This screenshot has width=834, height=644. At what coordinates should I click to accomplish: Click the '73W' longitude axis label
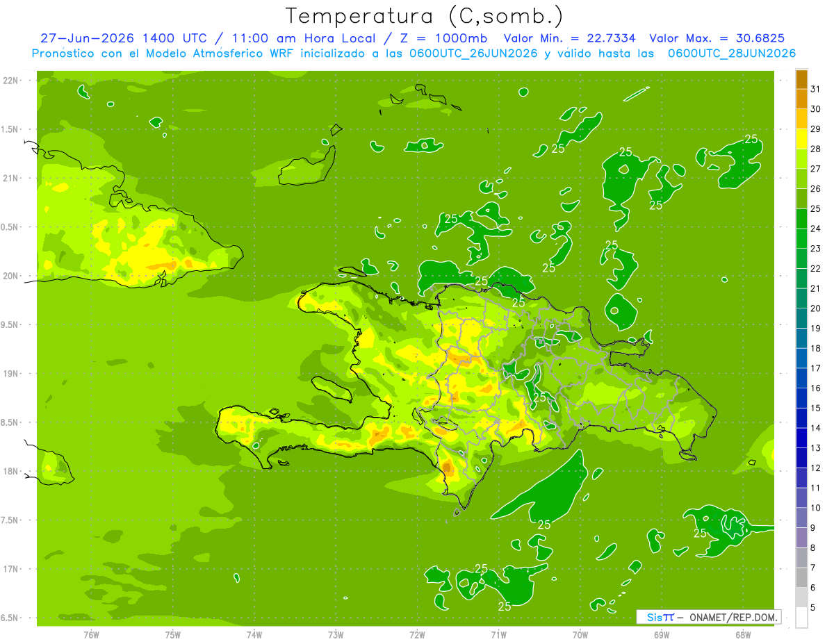(336, 635)
